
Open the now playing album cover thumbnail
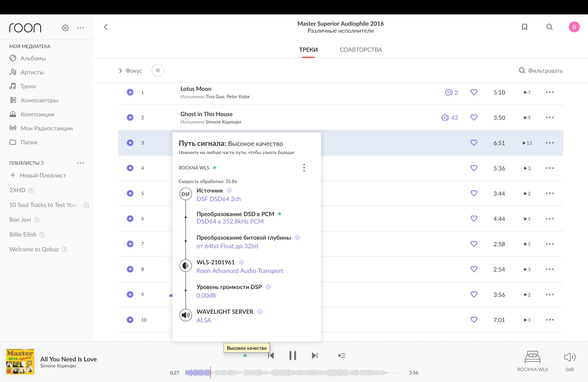pos(20,362)
